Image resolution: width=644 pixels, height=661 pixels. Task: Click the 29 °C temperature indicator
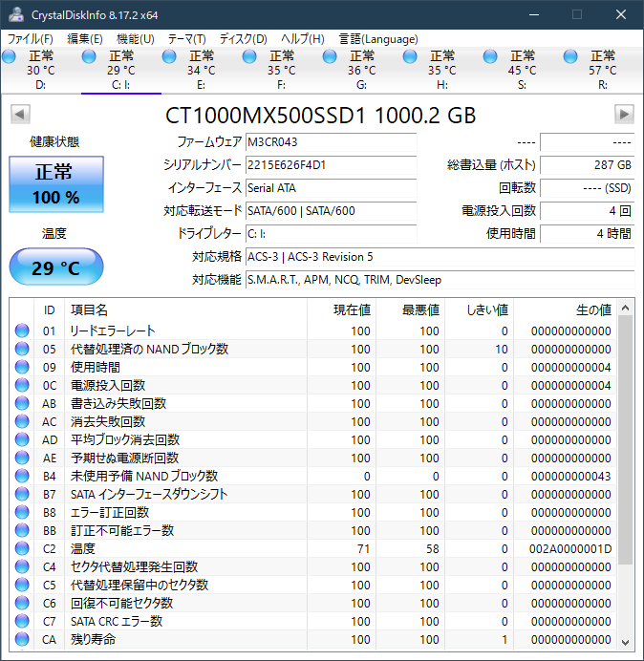coord(56,267)
